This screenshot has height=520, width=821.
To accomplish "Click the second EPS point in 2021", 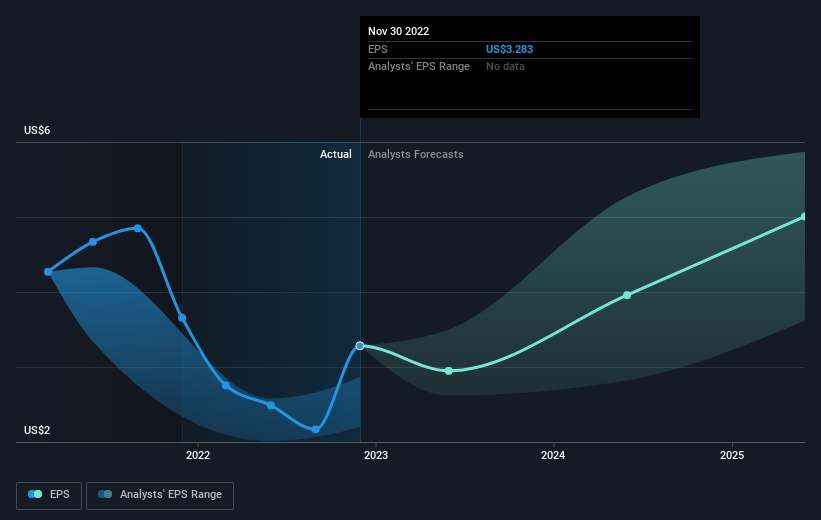I will pos(93,242).
